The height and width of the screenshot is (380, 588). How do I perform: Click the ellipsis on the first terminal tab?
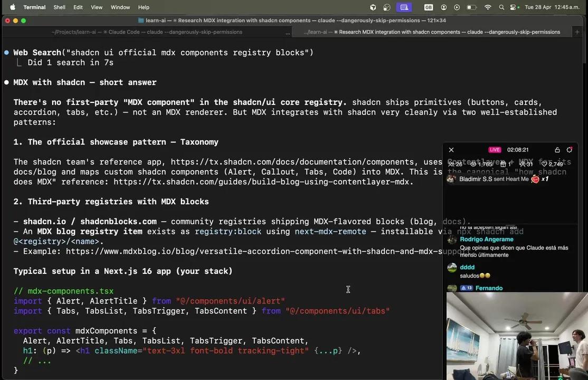pos(288,33)
